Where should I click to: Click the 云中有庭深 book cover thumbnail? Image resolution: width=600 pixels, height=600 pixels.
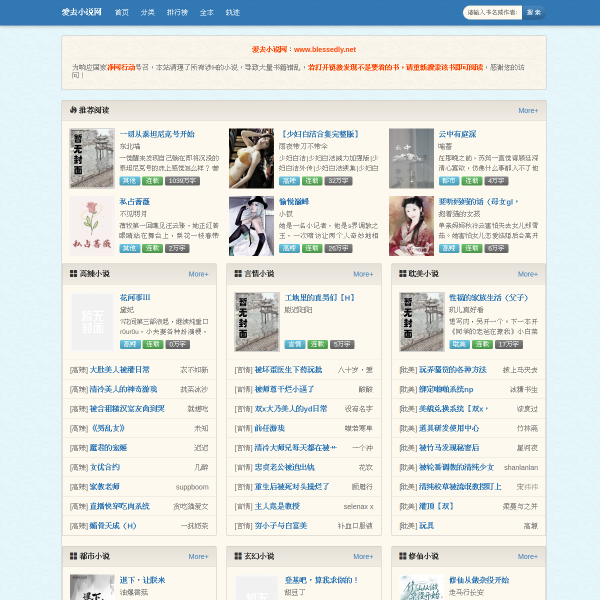pyautogui.click(x=411, y=158)
